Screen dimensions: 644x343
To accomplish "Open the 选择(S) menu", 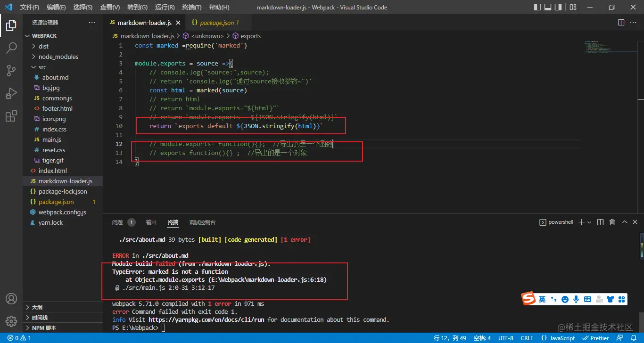I will pos(83,7).
